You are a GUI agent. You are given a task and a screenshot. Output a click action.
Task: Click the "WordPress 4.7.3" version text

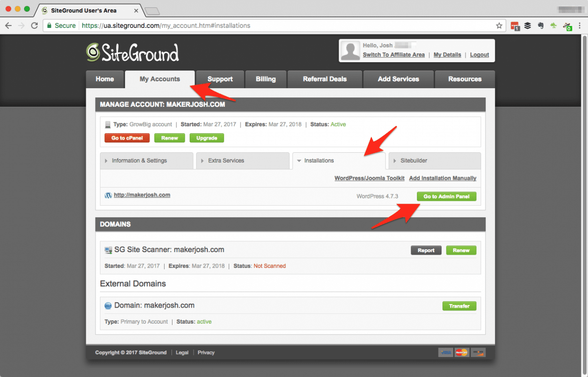point(377,196)
